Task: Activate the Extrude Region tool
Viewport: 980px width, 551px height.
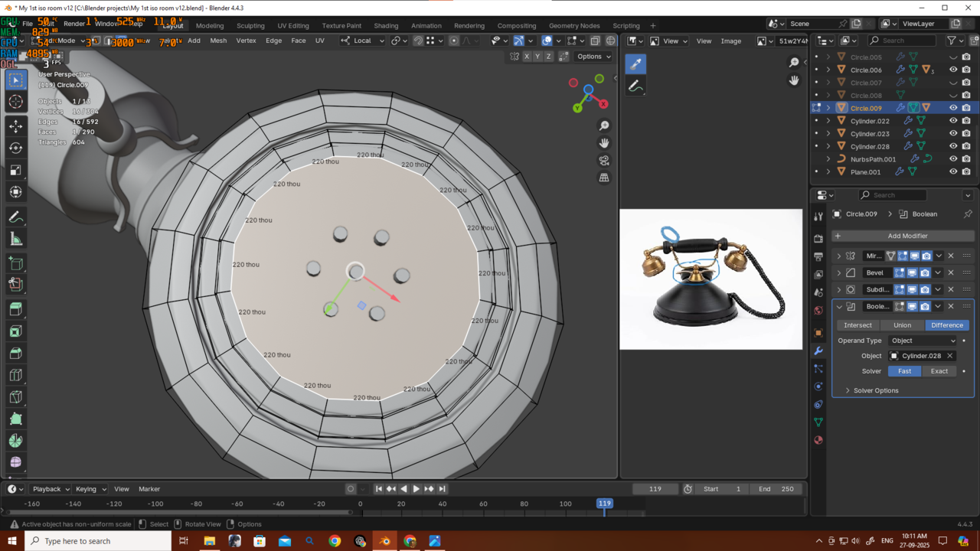Action: point(15,309)
